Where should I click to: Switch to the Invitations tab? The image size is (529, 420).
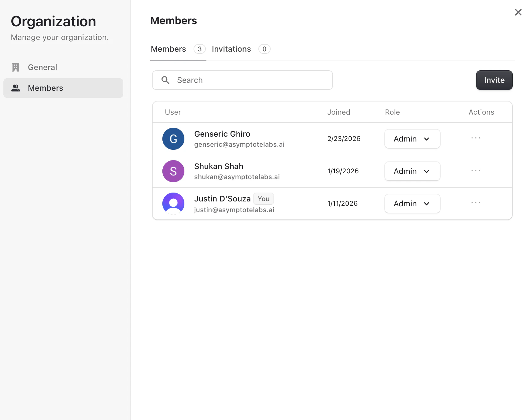point(231,49)
